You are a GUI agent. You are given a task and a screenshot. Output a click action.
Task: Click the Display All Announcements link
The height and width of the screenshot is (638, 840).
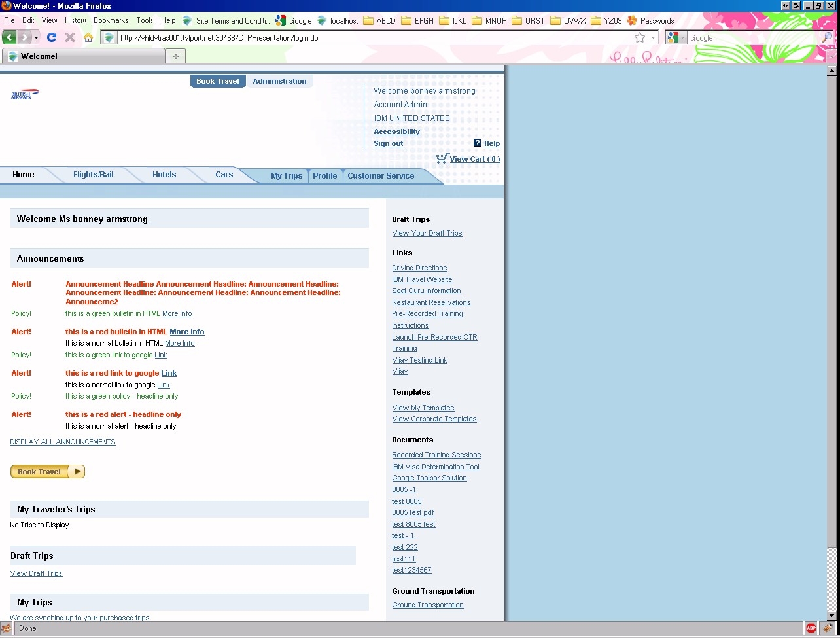pos(63,442)
